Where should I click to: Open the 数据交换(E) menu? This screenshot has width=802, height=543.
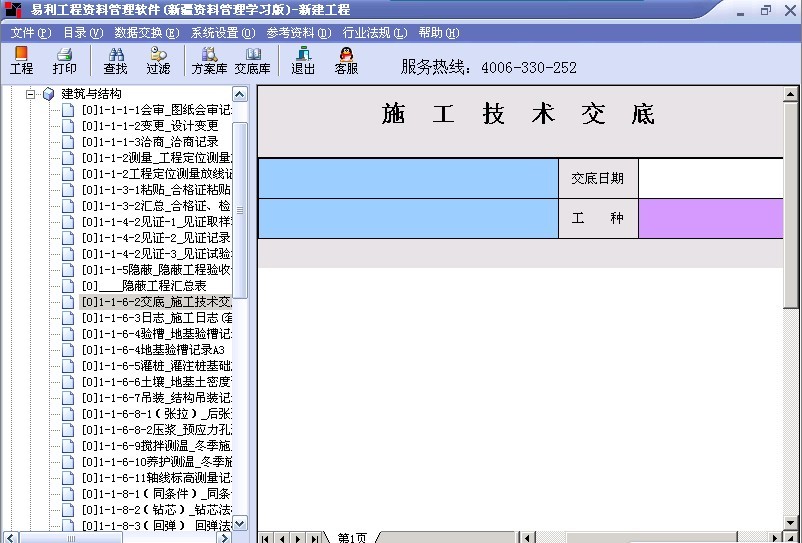pyautogui.click(x=146, y=32)
